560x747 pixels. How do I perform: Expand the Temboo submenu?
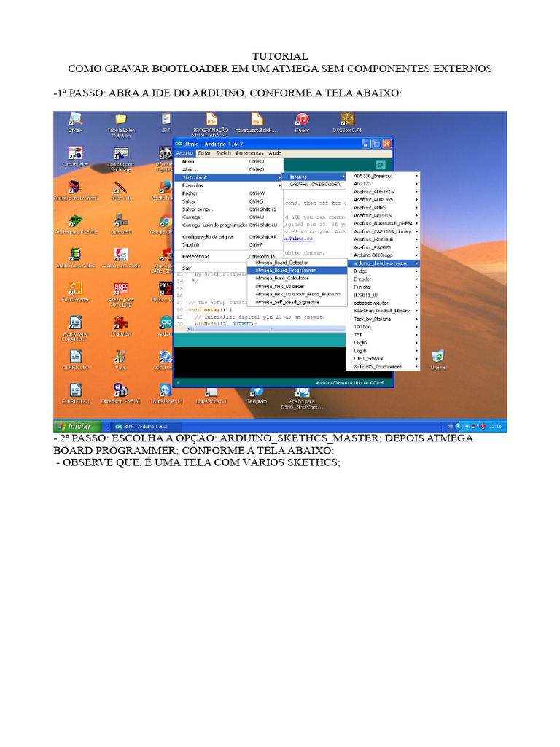point(384,327)
